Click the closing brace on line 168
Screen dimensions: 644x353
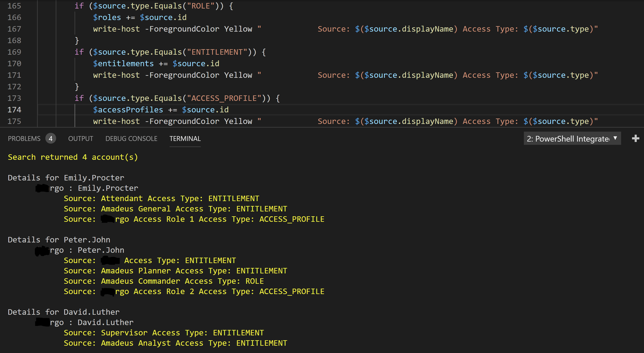pos(77,41)
